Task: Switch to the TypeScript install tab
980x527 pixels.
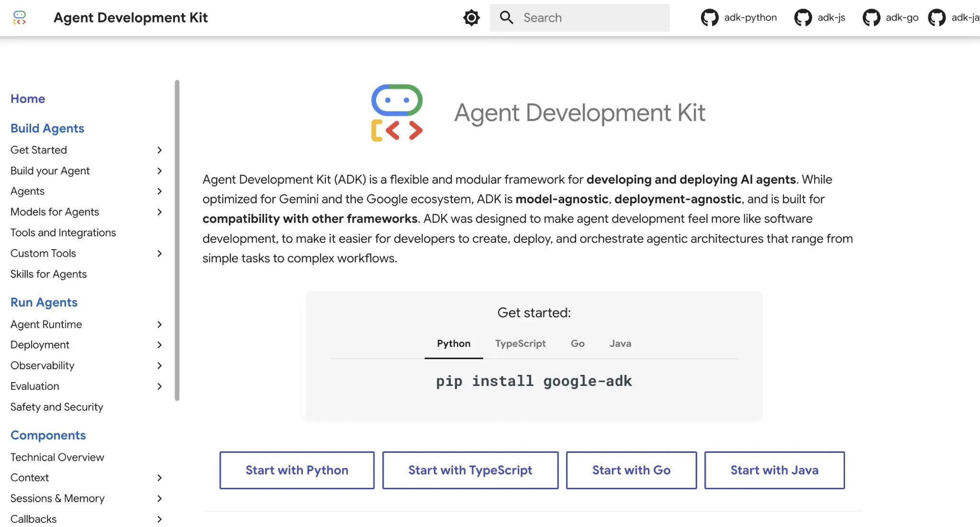Action: (x=520, y=343)
